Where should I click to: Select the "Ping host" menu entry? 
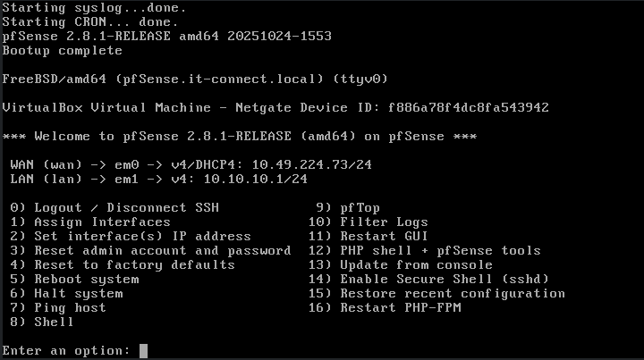click(70, 307)
